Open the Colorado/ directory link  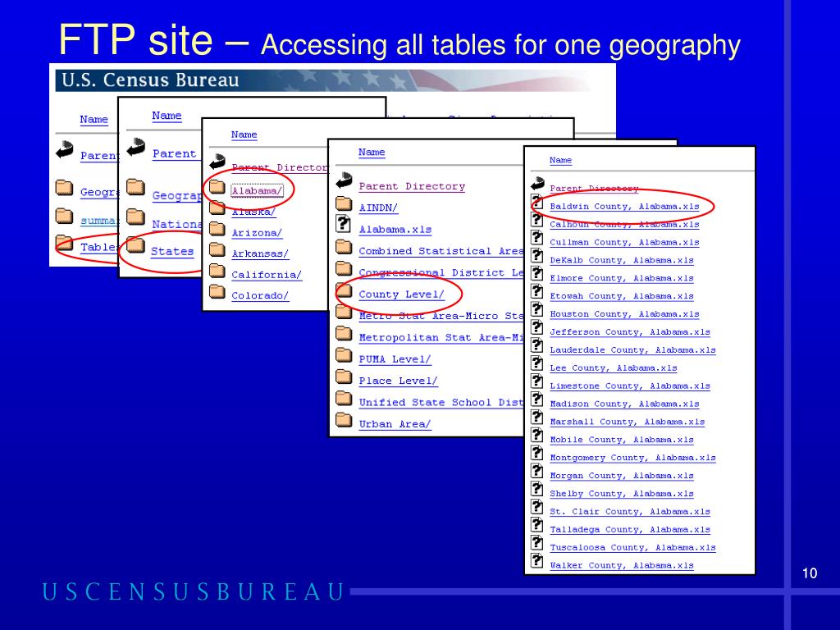pyautogui.click(x=260, y=295)
